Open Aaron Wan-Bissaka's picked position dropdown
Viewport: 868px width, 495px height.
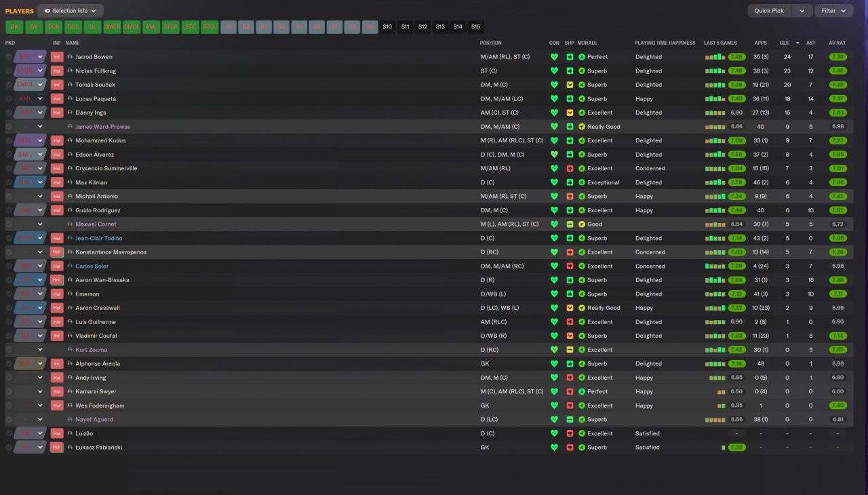[40, 280]
